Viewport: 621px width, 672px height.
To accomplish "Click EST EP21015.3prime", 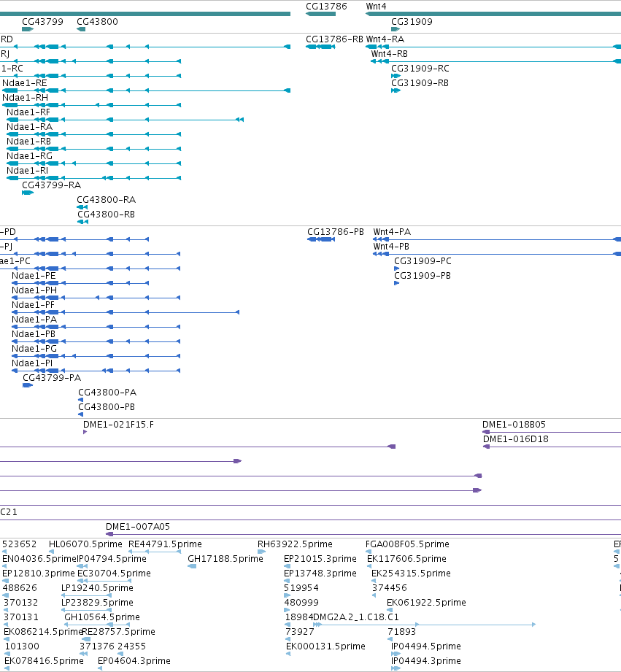I will click(320, 558).
